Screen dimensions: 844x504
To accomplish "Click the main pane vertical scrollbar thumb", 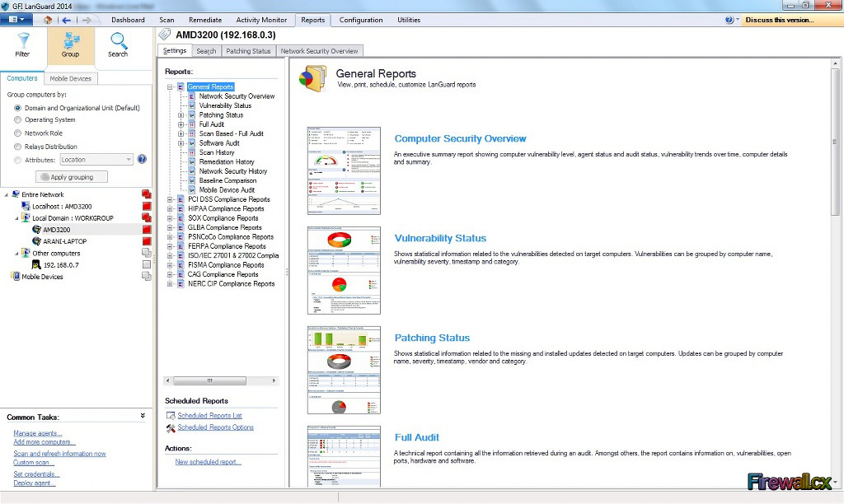I will tap(835, 141).
